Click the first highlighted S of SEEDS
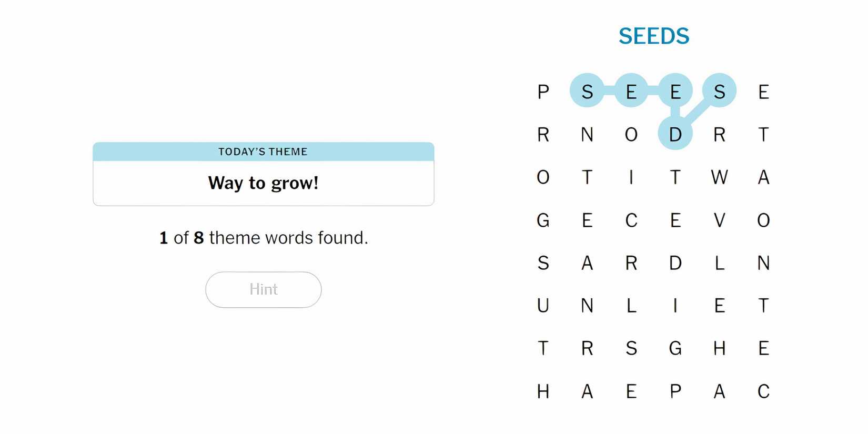 (x=587, y=92)
